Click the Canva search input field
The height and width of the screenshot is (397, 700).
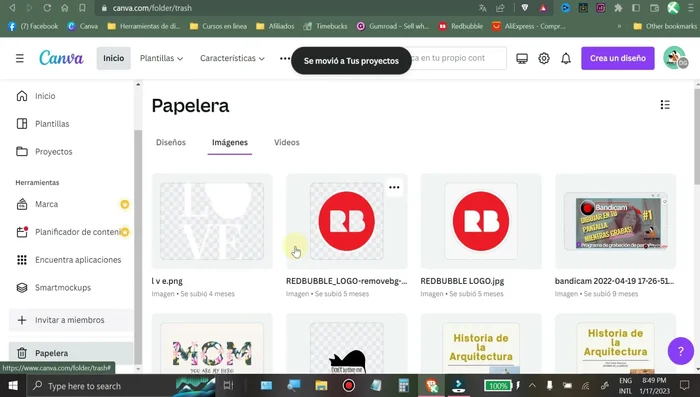[459, 58]
